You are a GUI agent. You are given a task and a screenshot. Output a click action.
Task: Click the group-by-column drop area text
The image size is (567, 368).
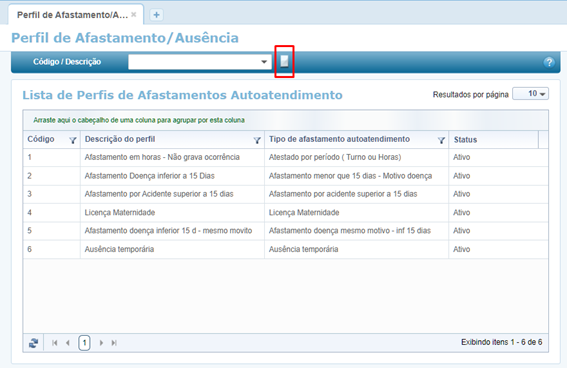[139, 120]
